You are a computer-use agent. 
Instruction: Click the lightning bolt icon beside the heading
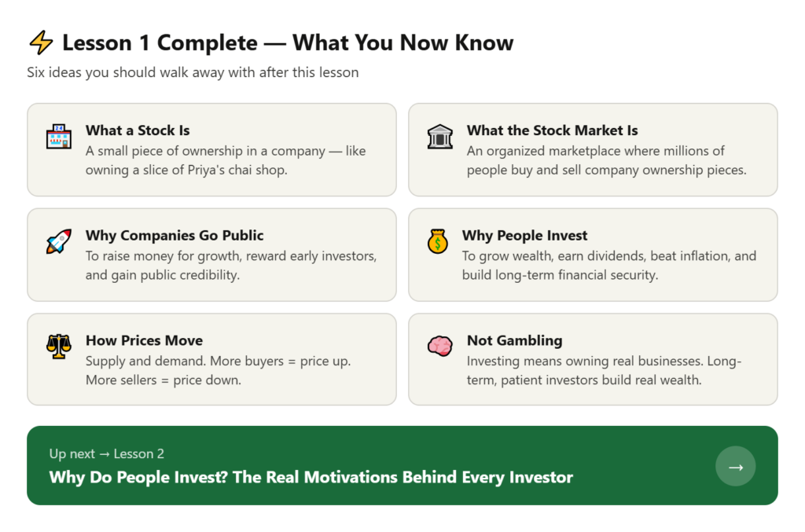click(40, 42)
